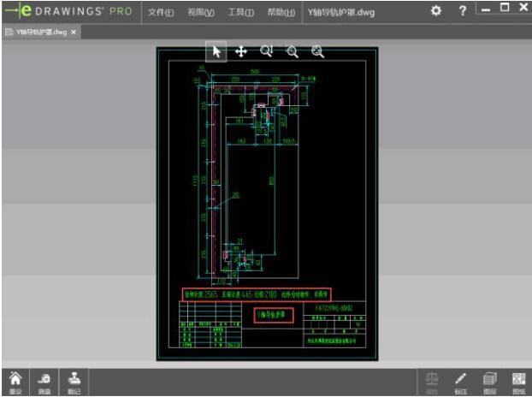The height and width of the screenshot is (397, 532).
Task: Show the Layers panel
Action: point(489,381)
